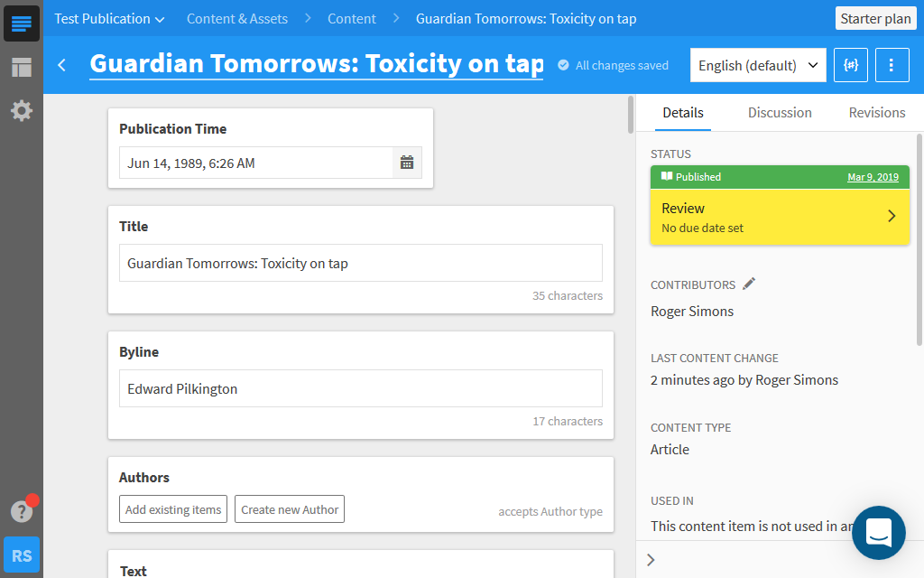The height and width of the screenshot is (578, 924).
Task: Open the chat support bubble
Action: [879, 533]
